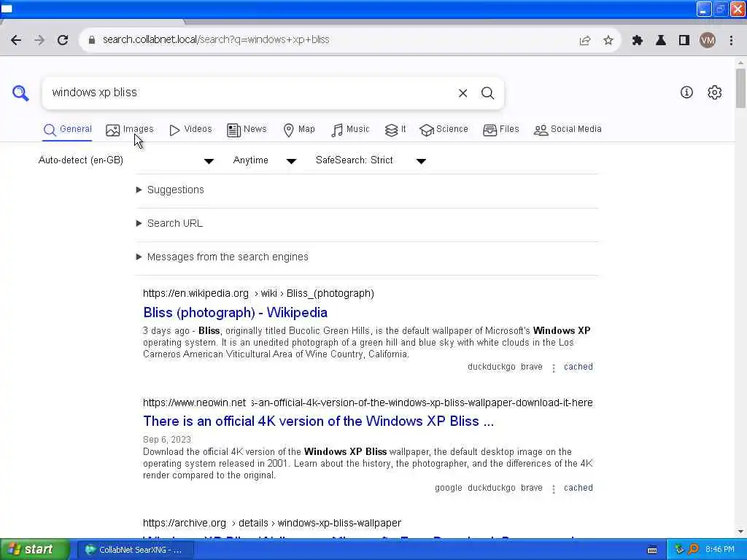The height and width of the screenshot is (560, 747).
Task: Click the browser address bar URL
Action: click(x=216, y=40)
